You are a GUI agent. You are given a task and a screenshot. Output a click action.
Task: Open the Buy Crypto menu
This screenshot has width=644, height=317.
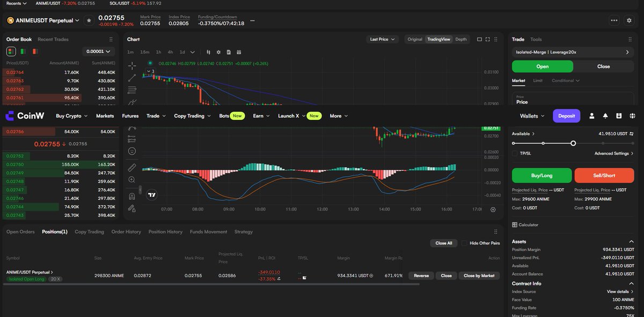tap(72, 116)
